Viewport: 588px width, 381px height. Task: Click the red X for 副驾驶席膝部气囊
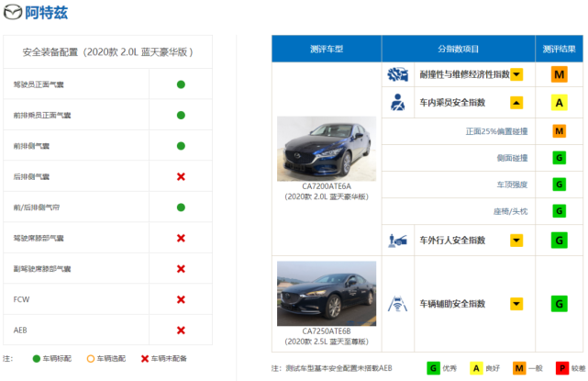click(x=181, y=269)
